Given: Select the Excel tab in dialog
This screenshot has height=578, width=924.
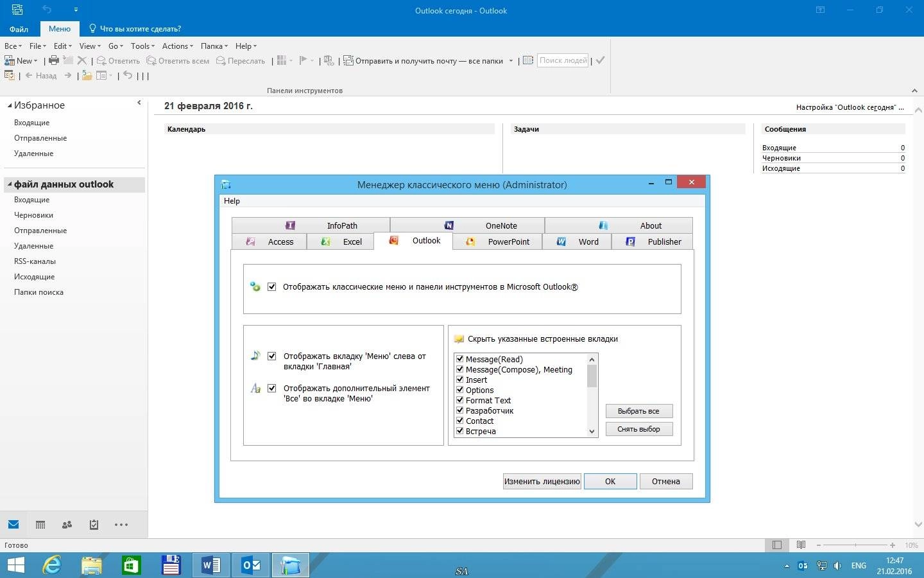Looking at the screenshot, I should (x=340, y=241).
